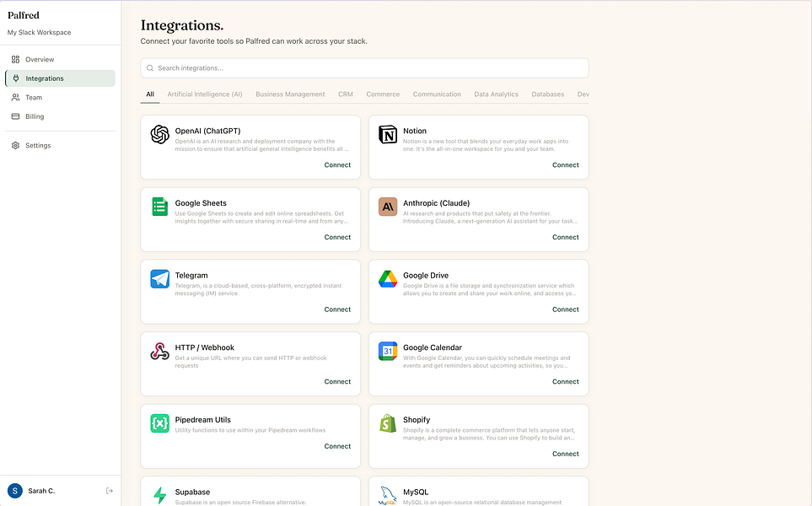Focus the Search integrations field
This screenshot has height=506, width=812.
(364, 67)
